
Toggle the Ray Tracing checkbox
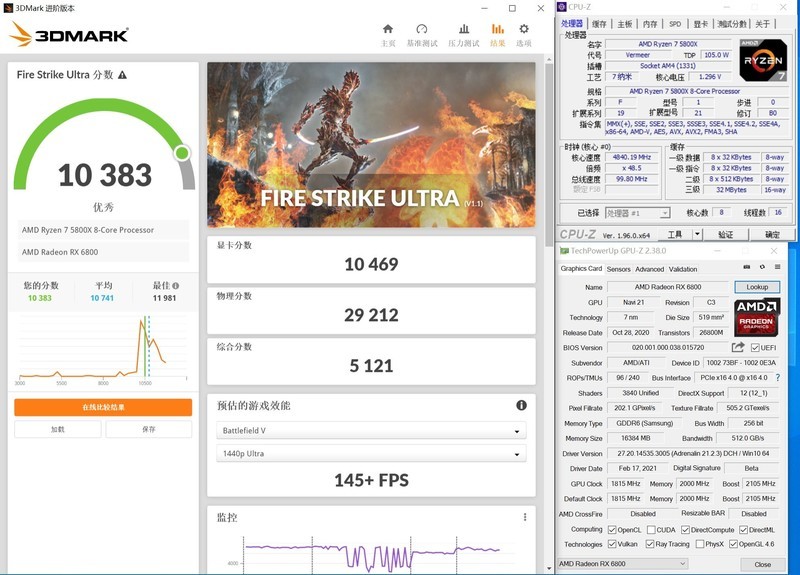(649, 544)
